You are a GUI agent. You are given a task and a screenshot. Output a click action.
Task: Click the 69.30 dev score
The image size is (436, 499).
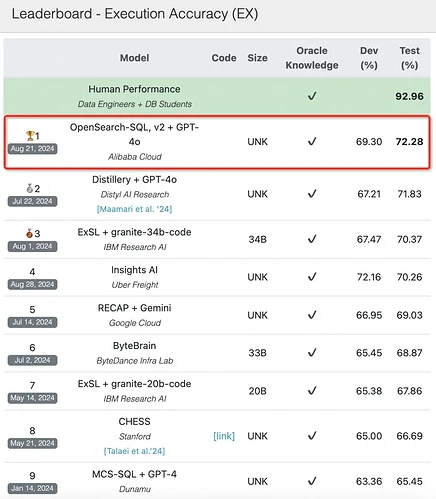[x=369, y=142]
